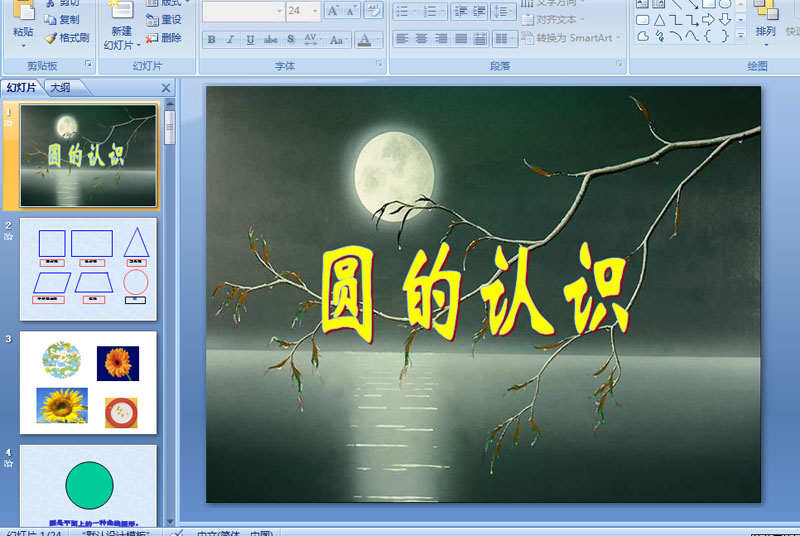Select the Elbow Connector shape
The width and height of the screenshot is (800, 536).
676,20
